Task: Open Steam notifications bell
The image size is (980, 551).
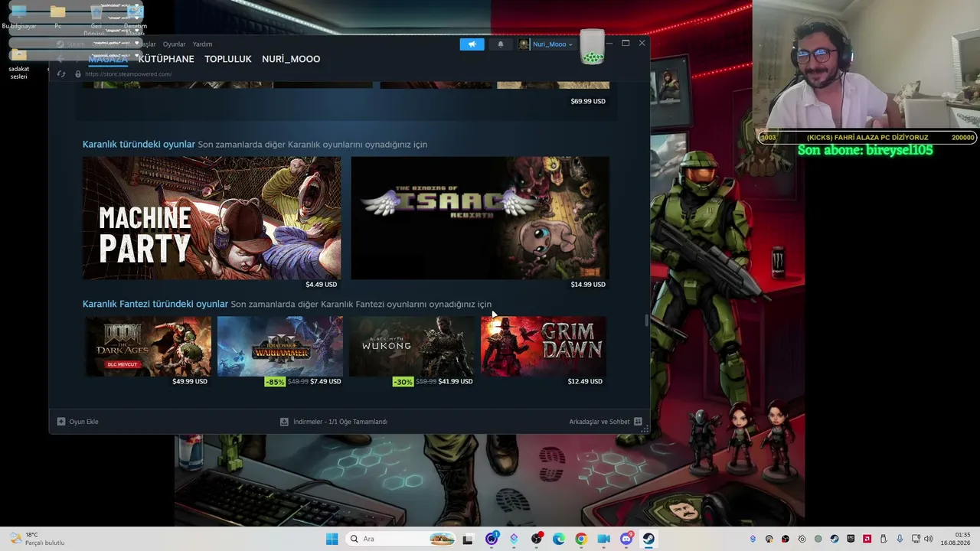Action: (501, 44)
